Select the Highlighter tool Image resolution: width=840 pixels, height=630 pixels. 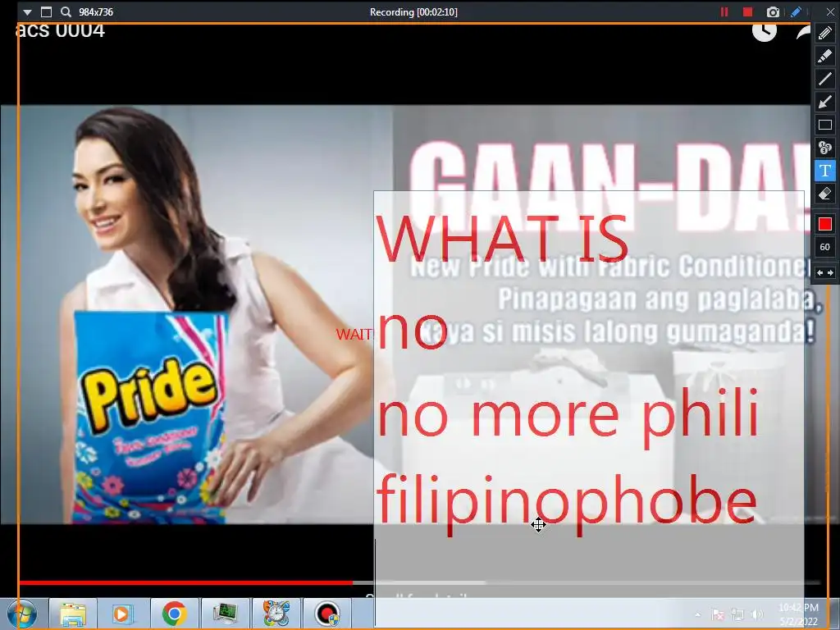click(825, 57)
